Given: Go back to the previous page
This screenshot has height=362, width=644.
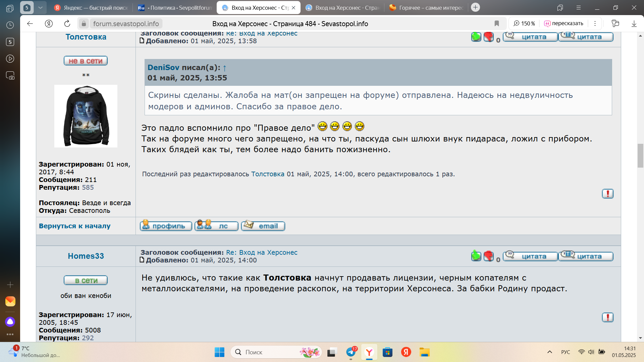Looking at the screenshot, I should tap(30, 23).
